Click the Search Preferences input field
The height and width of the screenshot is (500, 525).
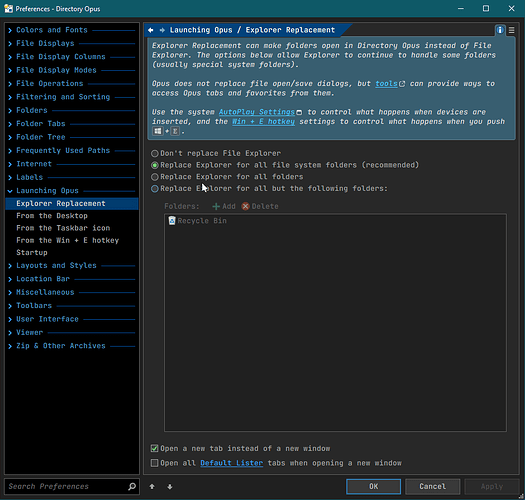pos(67,486)
